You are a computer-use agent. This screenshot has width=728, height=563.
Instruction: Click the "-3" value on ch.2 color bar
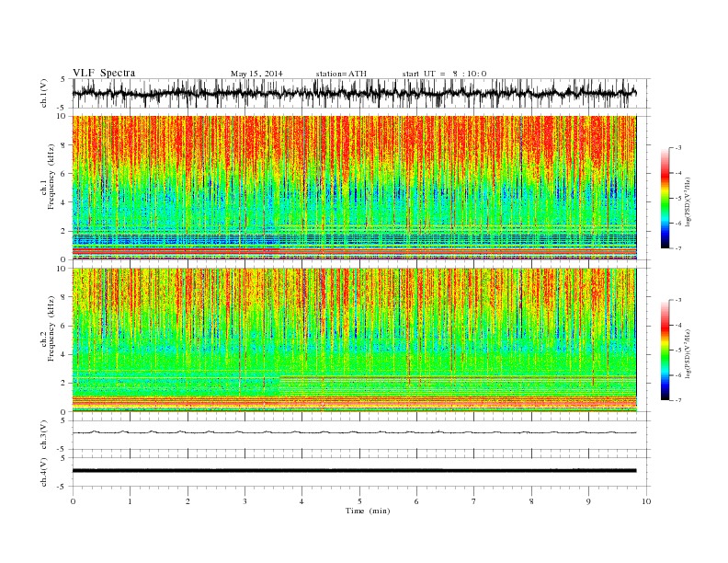(678, 300)
